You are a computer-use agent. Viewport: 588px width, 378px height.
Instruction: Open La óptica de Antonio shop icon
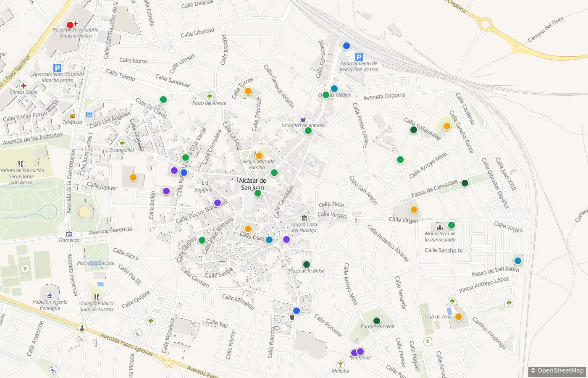[303, 119]
